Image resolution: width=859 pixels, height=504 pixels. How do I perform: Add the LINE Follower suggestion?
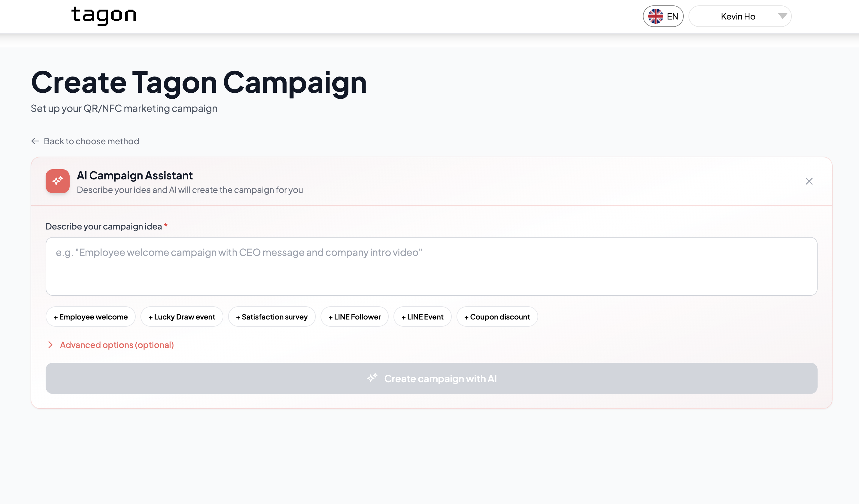coord(354,316)
